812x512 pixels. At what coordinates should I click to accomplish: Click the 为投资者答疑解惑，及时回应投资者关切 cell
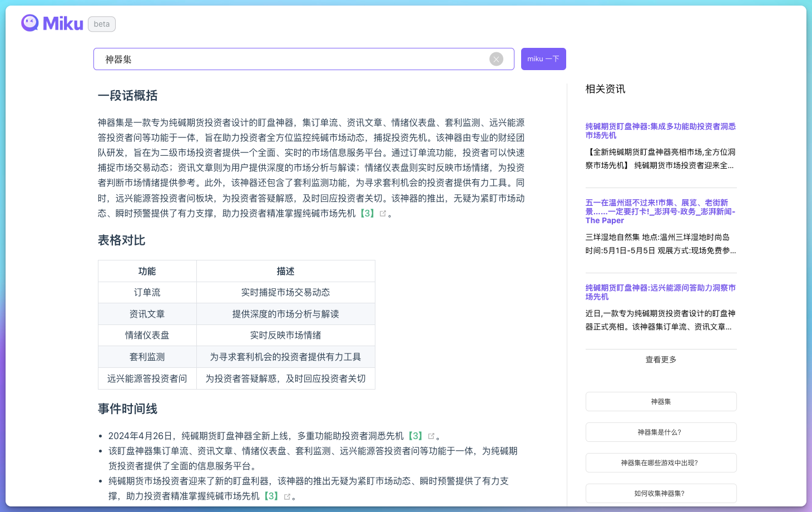coord(286,378)
